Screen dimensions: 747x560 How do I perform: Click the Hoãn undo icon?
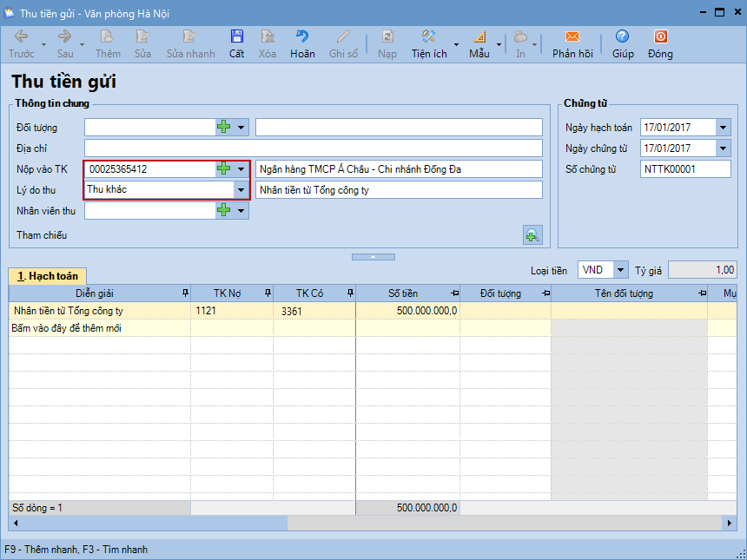302,37
